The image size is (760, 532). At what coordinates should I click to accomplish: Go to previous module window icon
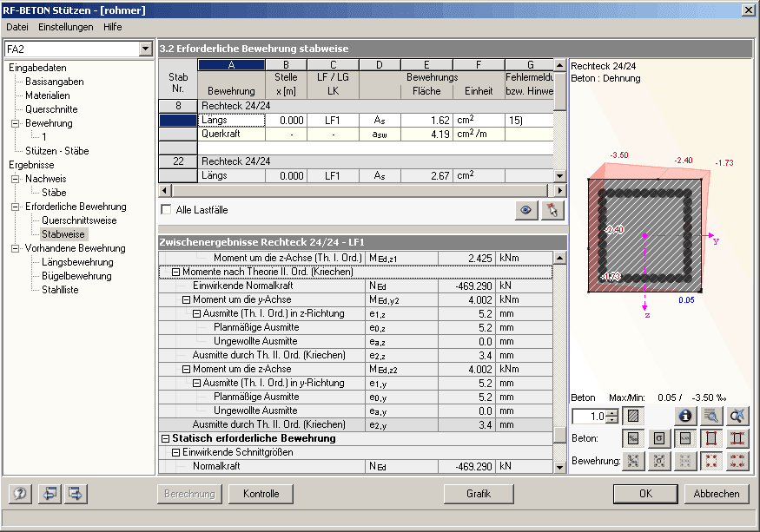[x=50, y=494]
